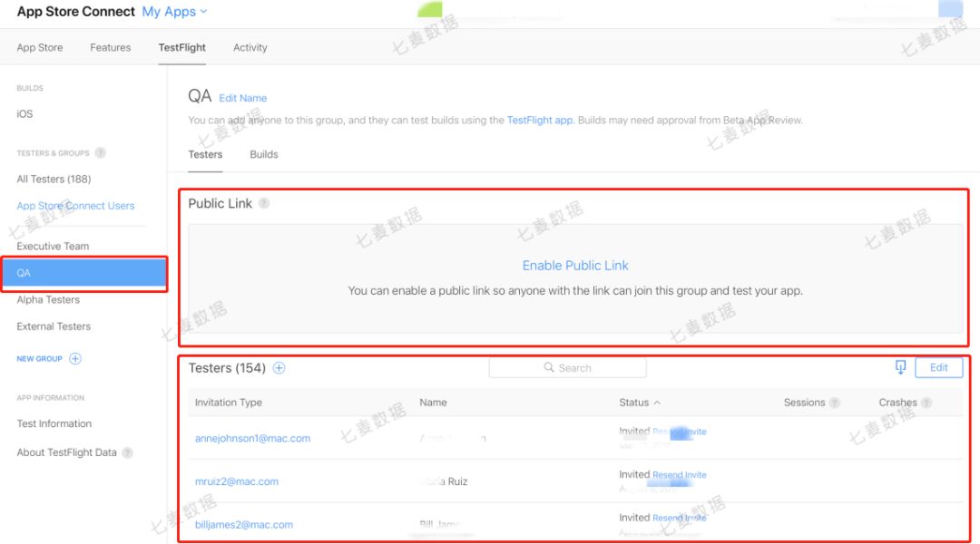Open tester annejohnson1@mac.com
980x544 pixels.
(x=252, y=439)
